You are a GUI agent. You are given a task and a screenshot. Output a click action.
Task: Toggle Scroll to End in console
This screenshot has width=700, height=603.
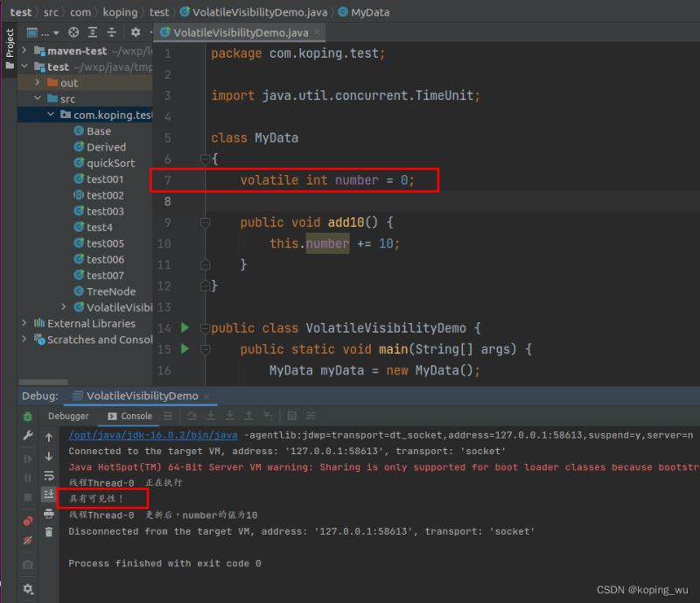click(49, 494)
